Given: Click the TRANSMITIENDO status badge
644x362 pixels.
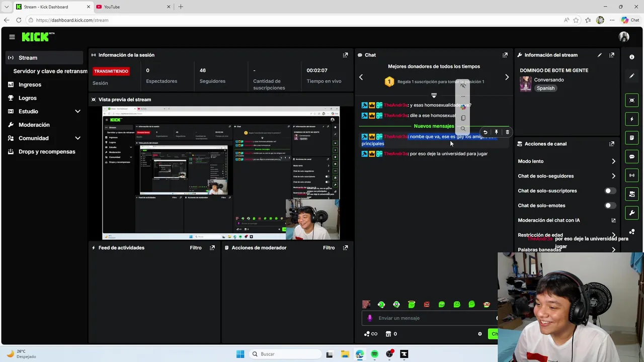Looking at the screenshot, I should tap(111, 71).
